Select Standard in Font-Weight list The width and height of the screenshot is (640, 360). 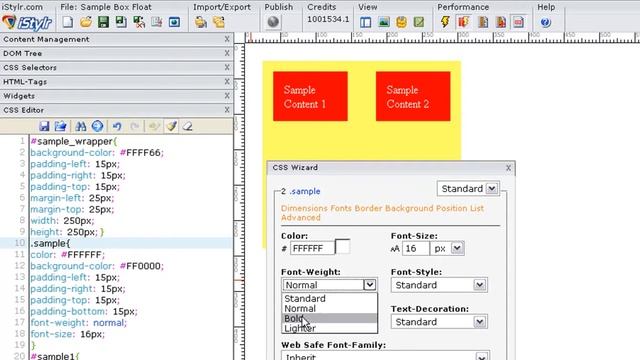(x=329, y=298)
